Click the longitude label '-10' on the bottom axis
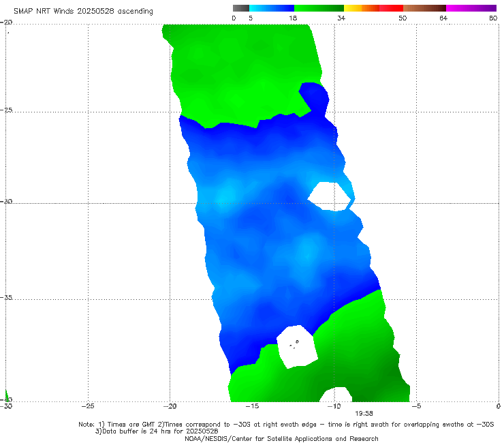Image resolution: width=504 pixels, height=443 pixels. point(334,406)
